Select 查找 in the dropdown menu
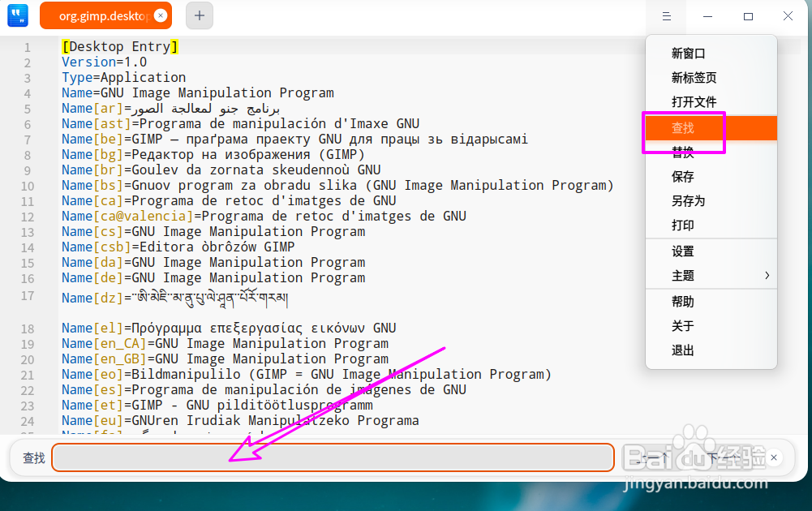 pos(711,128)
